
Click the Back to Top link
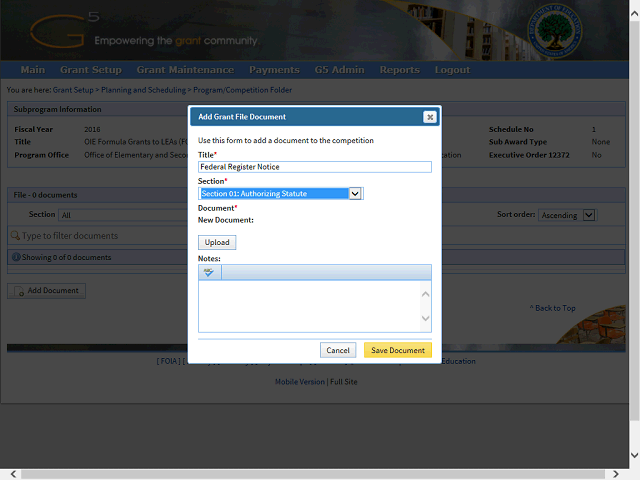click(553, 308)
